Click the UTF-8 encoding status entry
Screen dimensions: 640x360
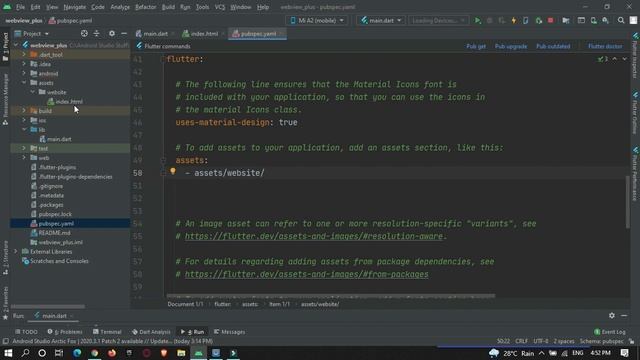pos(541,341)
